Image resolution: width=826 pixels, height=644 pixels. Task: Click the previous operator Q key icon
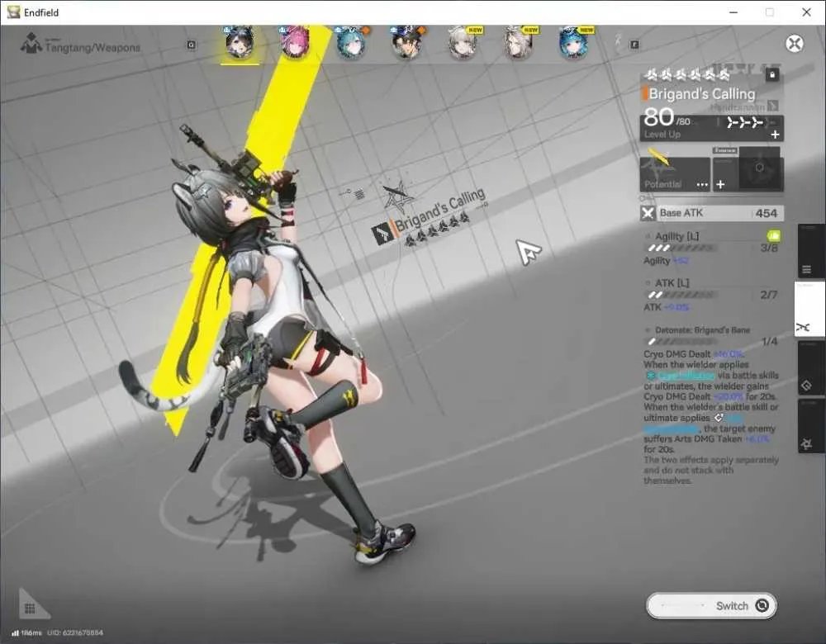point(192,45)
